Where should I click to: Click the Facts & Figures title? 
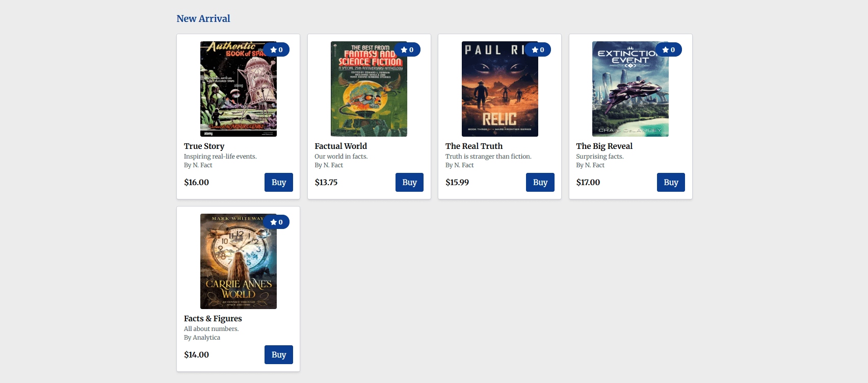[x=213, y=318]
